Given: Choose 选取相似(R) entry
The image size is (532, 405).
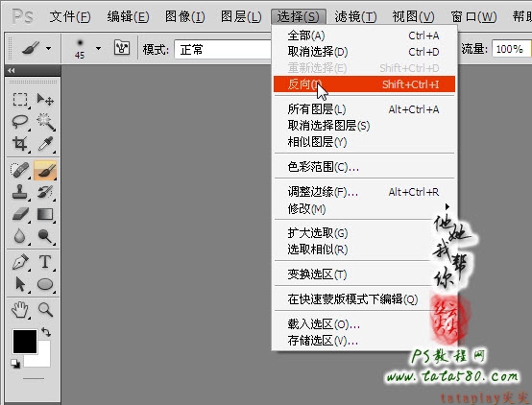Looking at the screenshot, I should point(364,250).
